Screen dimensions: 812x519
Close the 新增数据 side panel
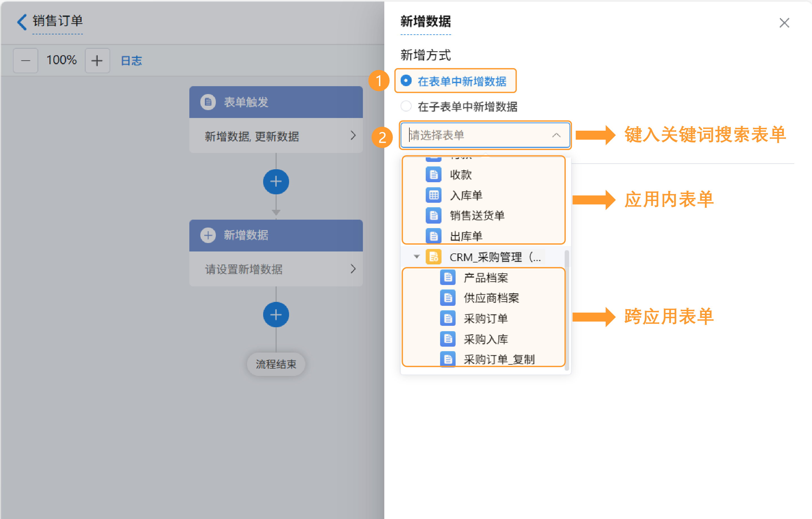(784, 23)
